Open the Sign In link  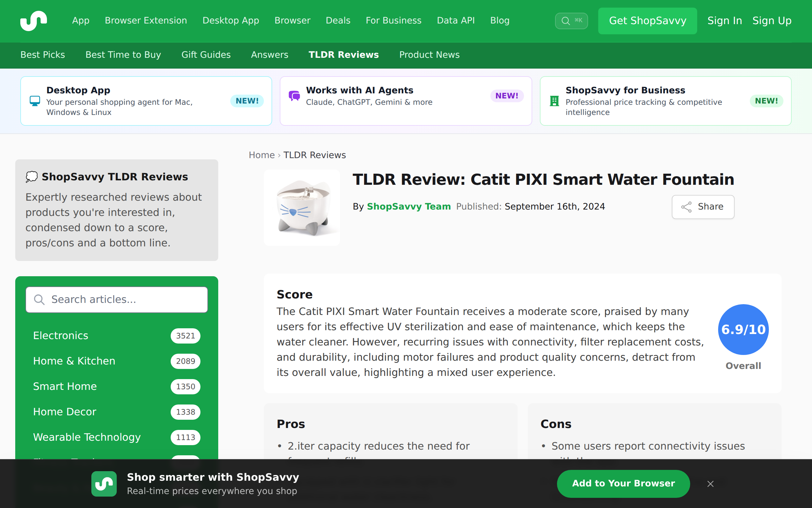click(x=724, y=21)
